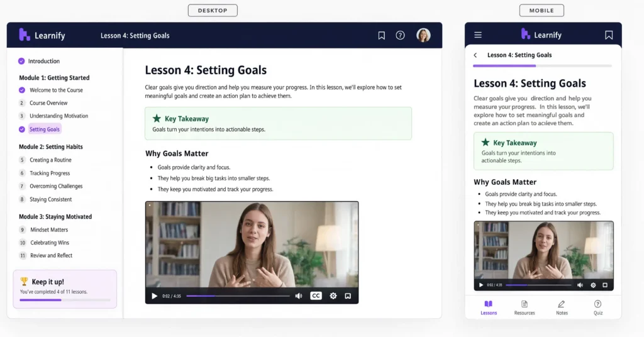644x337 pixels.
Task: Click the desktop Learnify logo icon
Action: (25, 35)
